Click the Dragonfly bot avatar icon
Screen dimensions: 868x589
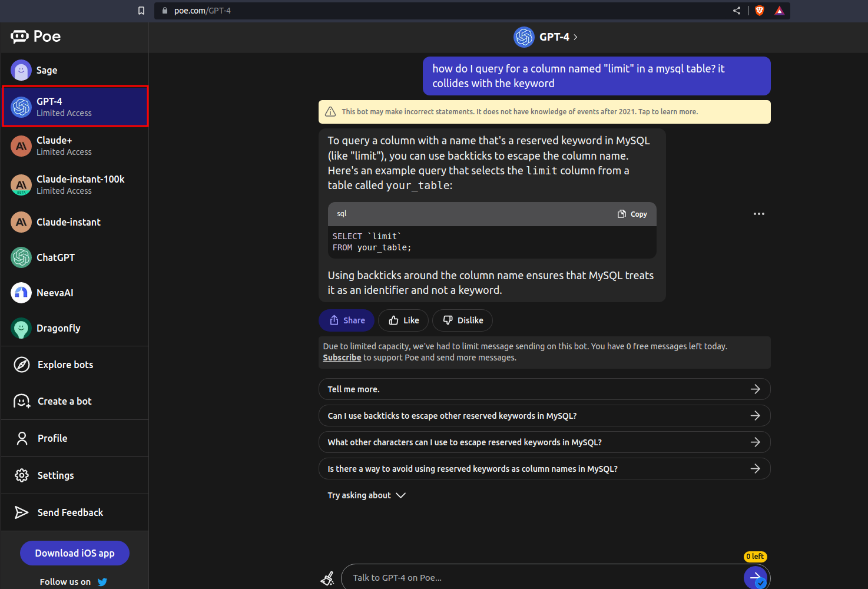(x=21, y=328)
